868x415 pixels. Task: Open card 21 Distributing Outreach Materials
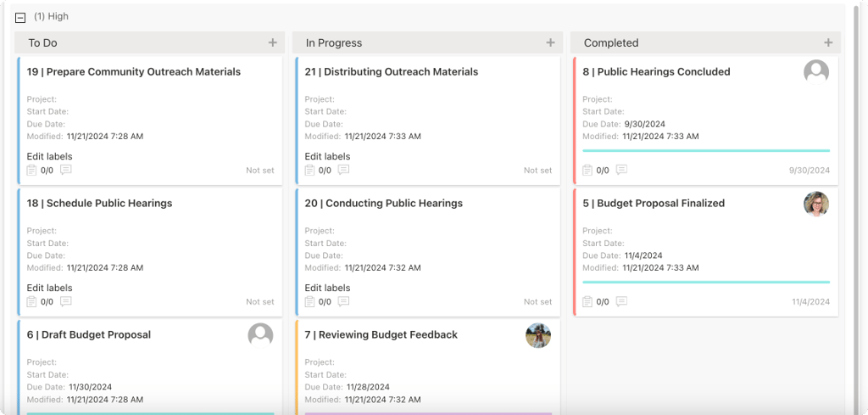(x=391, y=71)
